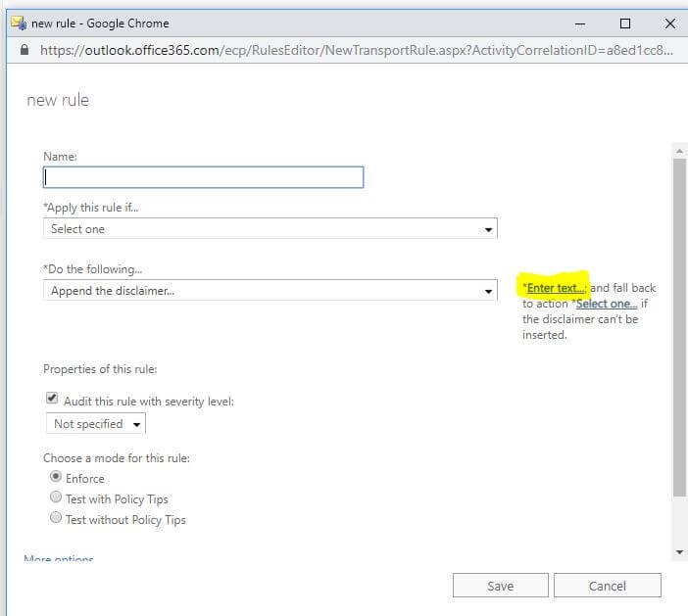Click the 'Select one...' fallback action link
This screenshot has width=688, height=616.
(606, 304)
